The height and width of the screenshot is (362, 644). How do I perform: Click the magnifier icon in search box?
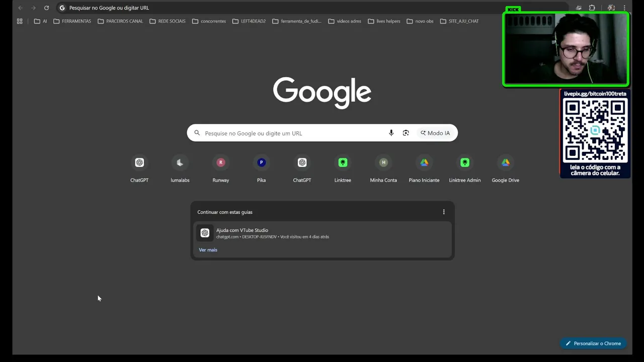pos(197,133)
